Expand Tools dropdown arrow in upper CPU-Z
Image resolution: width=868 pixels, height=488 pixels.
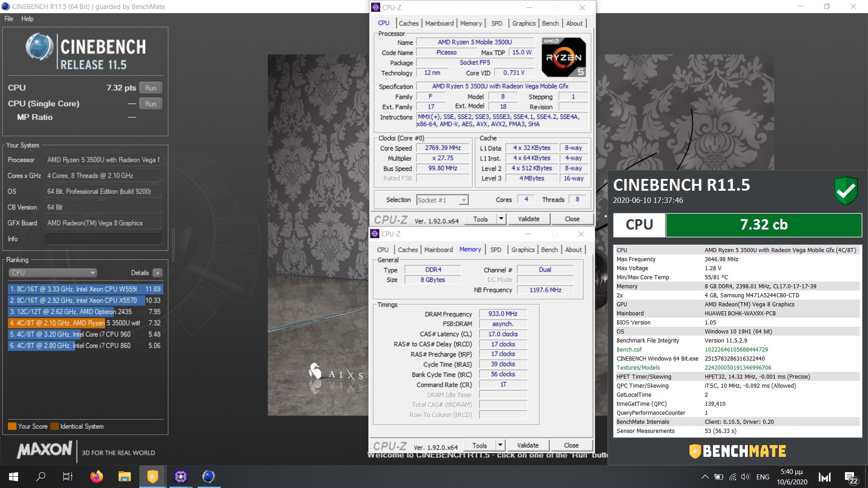tap(501, 219)
